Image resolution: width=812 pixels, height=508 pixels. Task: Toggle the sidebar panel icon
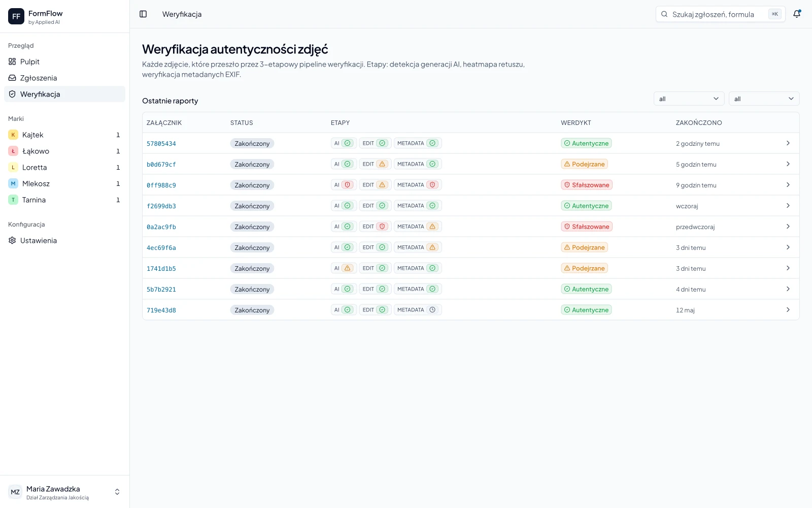point(143,14)
